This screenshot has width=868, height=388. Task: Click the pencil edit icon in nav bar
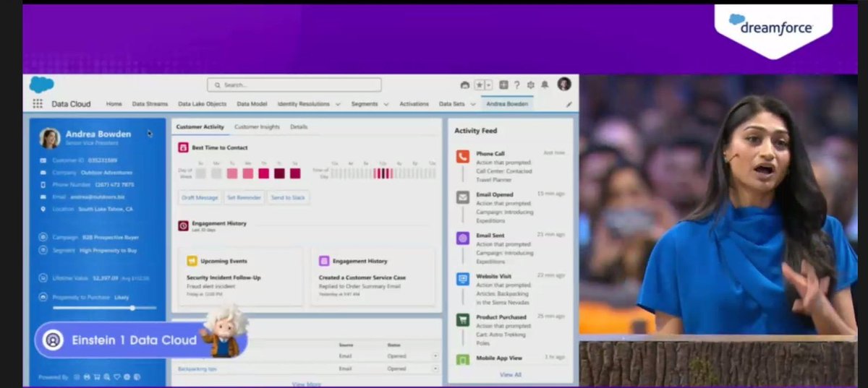click(569, 104)
